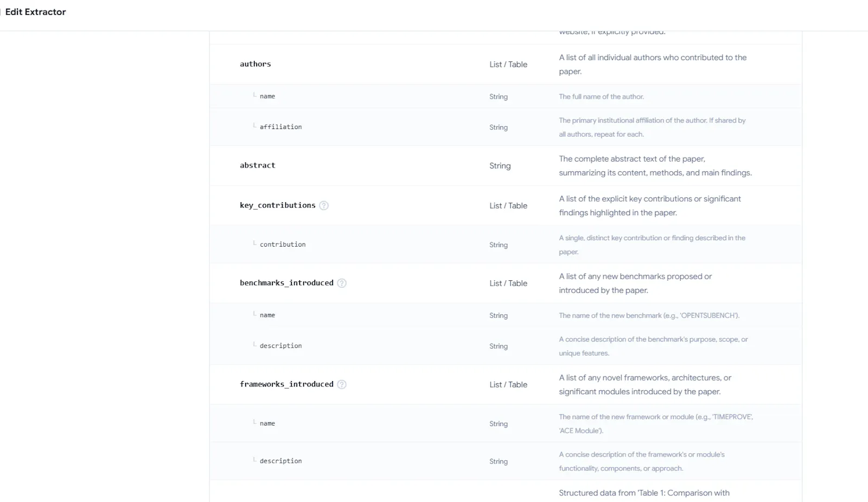Screen dimensions: 868x502
Task: Click the Edit Extractor heading
Action: pos(35,12)
